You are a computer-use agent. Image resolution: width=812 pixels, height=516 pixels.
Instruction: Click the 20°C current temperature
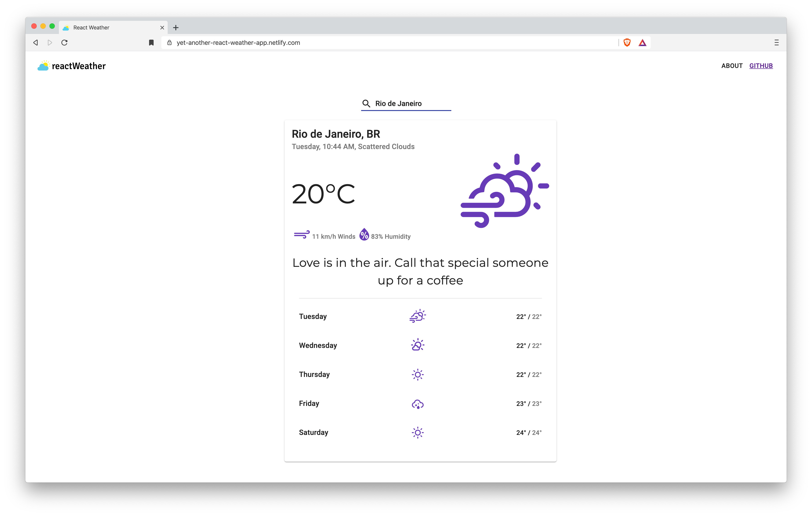click(323, 194)
